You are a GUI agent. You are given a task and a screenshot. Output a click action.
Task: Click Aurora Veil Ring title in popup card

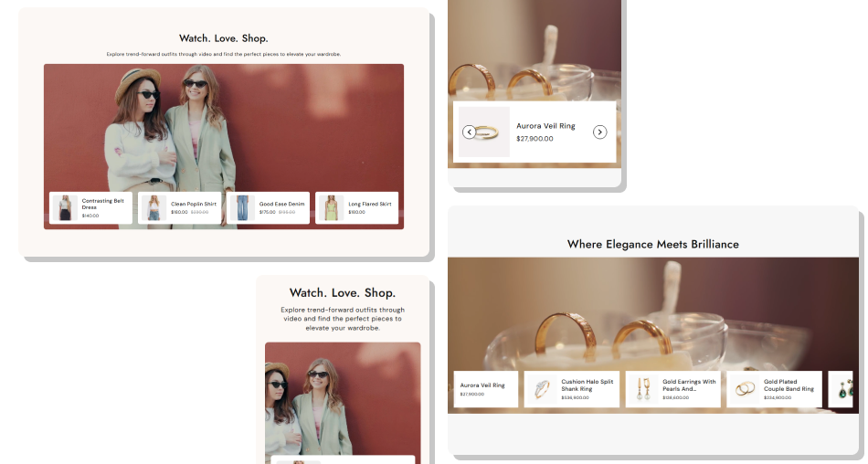(545, 126)
